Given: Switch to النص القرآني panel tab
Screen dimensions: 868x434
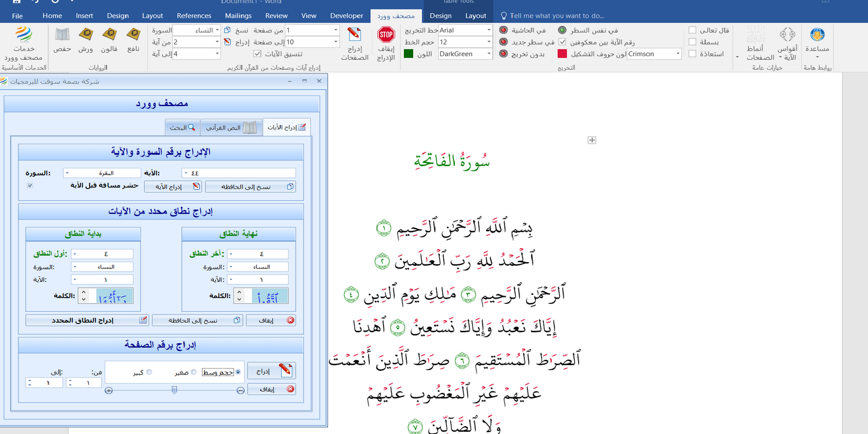Looking at the screenshot, I should click(231, 127).
